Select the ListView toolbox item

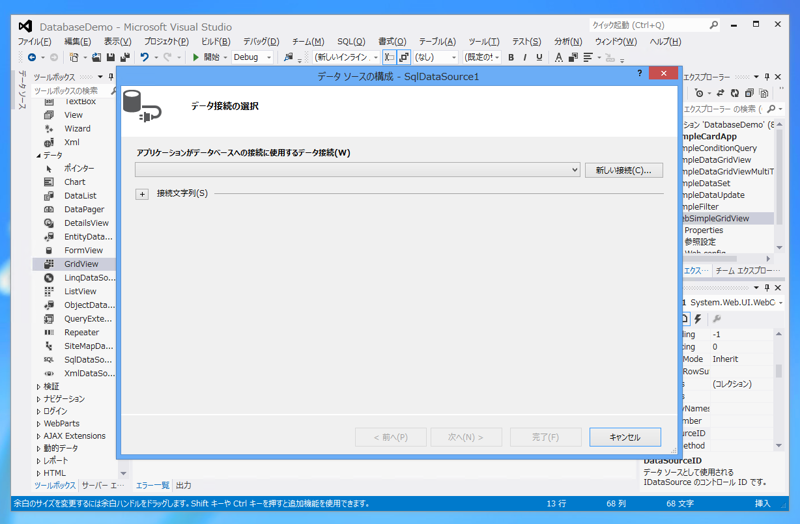point(74,291)
